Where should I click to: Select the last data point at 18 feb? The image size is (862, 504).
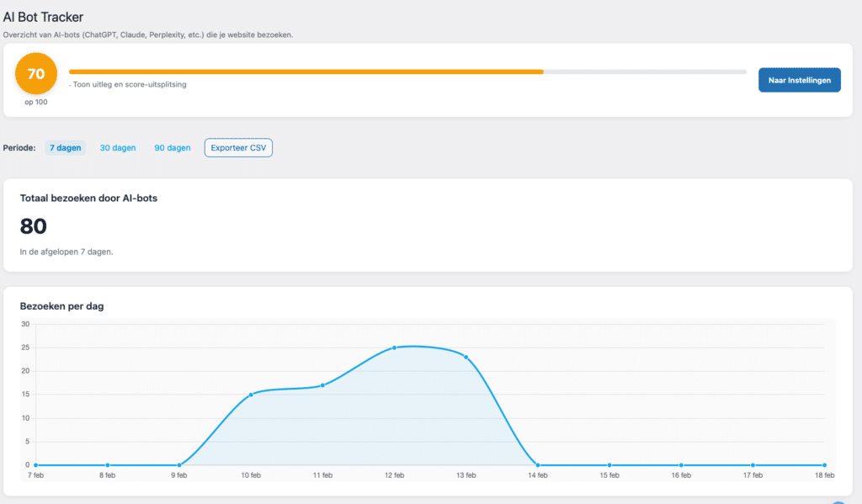tap(824, 465)
